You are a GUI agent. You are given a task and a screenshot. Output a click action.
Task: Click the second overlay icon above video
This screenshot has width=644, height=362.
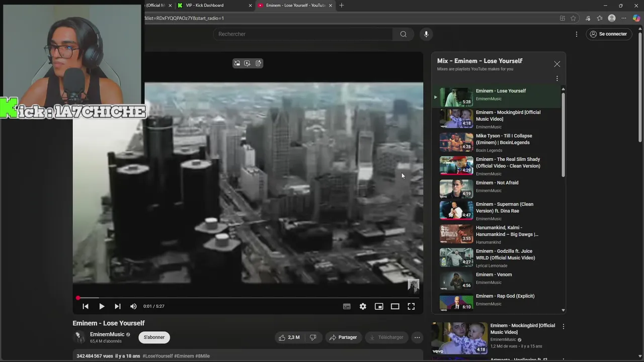tap(247, 63)
